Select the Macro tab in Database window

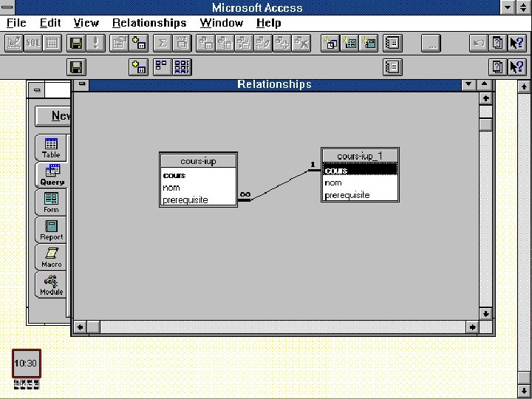pyautogui.click(x=51, y=257)
